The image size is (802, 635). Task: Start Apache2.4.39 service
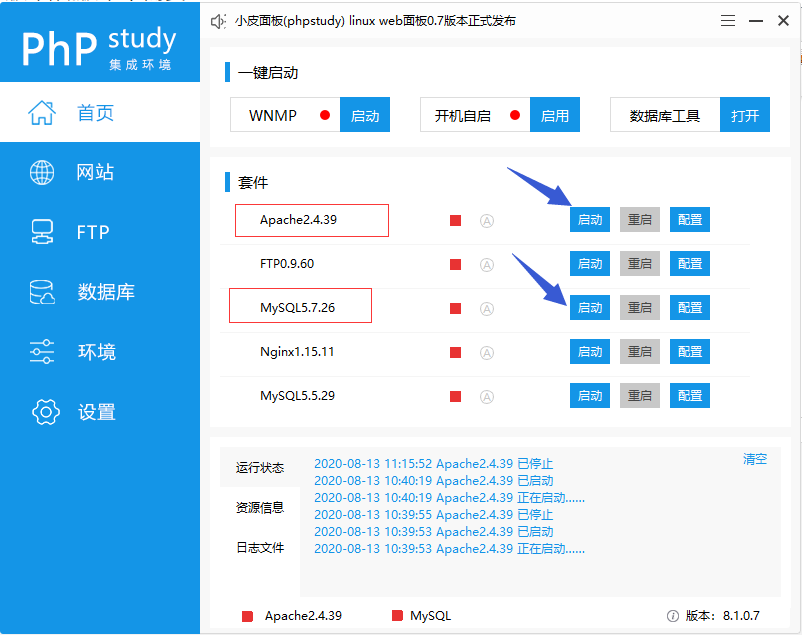pos(590,220)
